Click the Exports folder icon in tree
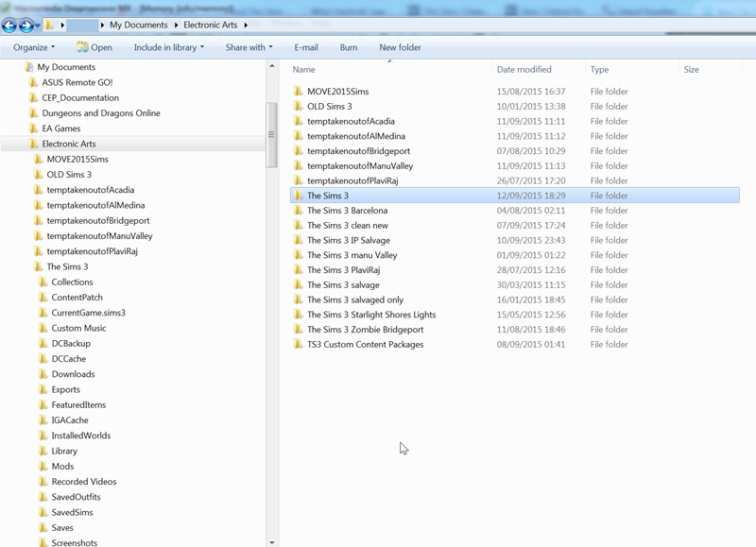Viewport: 756px width, 547px height. [x=43, y=389]
